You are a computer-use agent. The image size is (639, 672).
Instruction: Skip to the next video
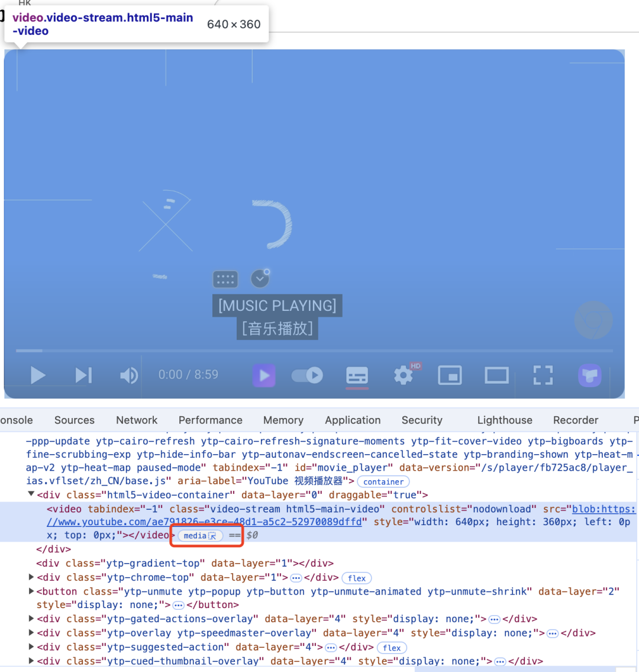click(83, 375)
